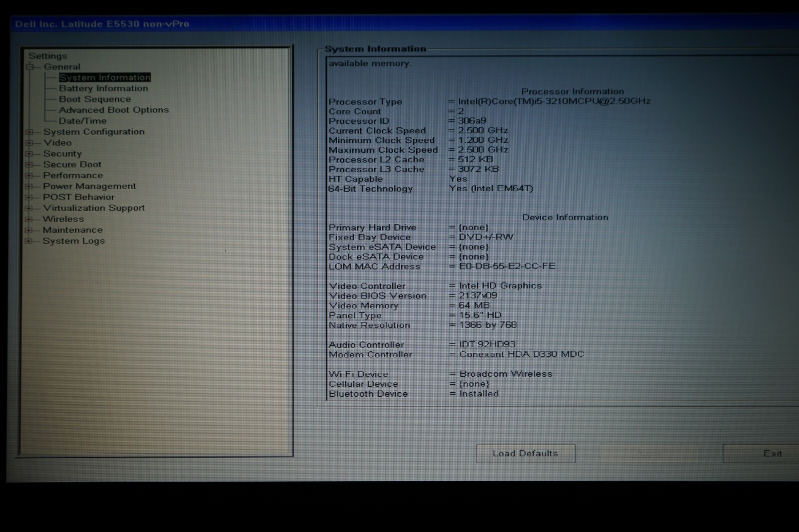
Task: Select POST Behavior category label
Action: pos(79,197)
